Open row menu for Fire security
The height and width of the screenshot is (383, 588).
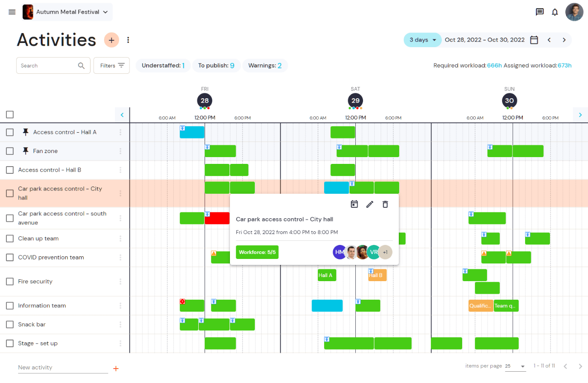tap(120, 282)
